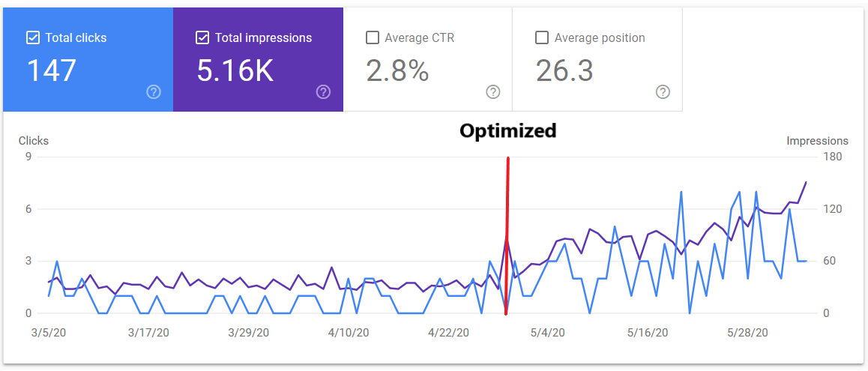Click help icon on Total impressions card

[323, 92]
